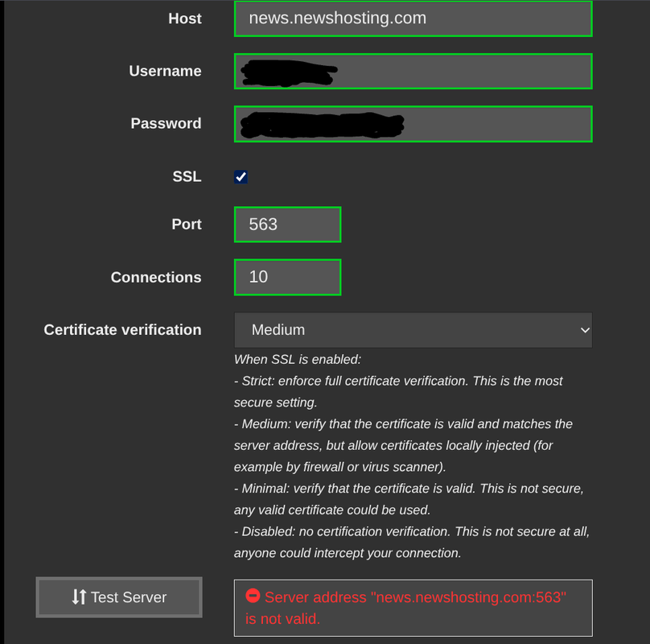Click the Port label

point(186,225)
